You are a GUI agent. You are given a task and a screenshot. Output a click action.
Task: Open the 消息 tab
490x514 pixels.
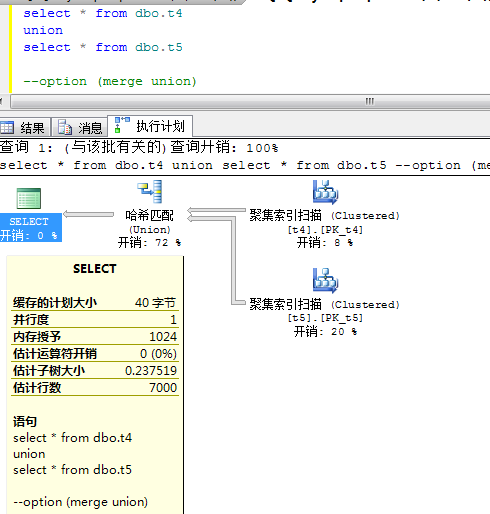click(x=80, y=127)
